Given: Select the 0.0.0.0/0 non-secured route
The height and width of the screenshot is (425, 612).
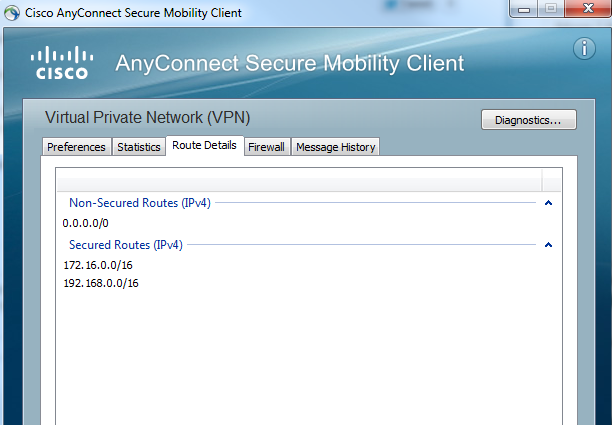Looking at the screenshot, I should click(x=85, y=223).
